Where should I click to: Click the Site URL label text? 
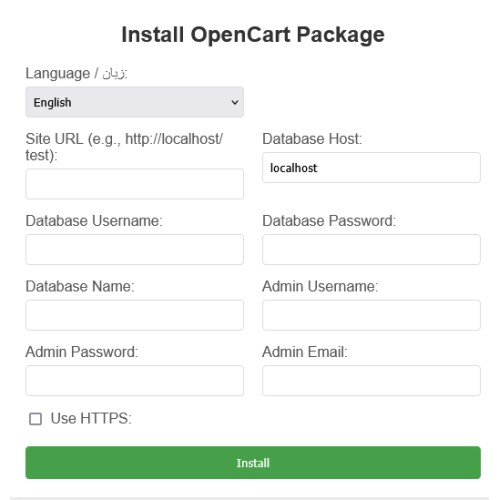point(124,147)
